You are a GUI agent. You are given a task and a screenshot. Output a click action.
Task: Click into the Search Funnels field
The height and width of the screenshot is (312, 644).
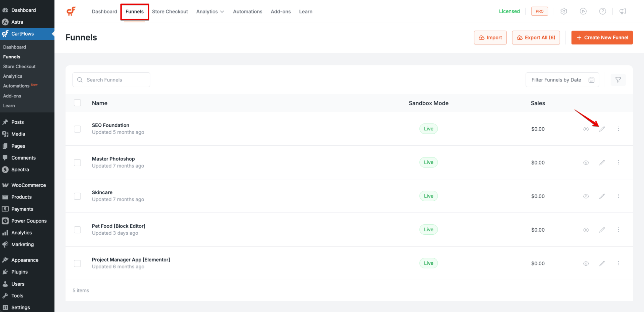(x=111, y=80)
